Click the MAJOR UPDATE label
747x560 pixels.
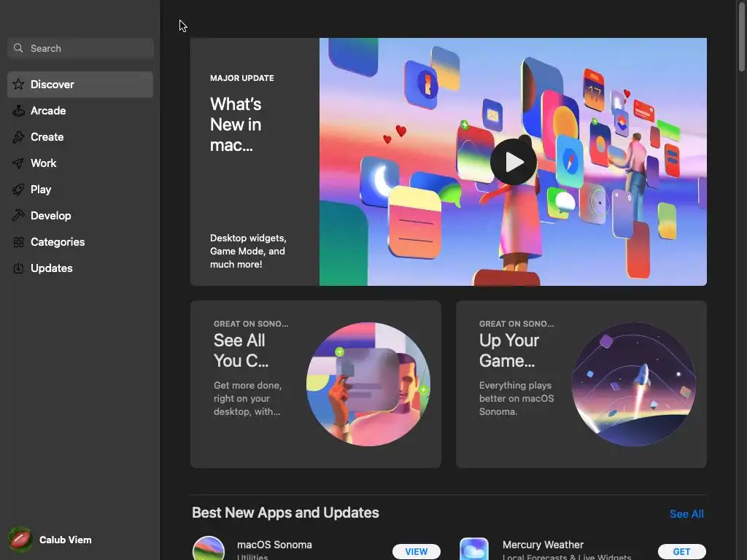242,78
